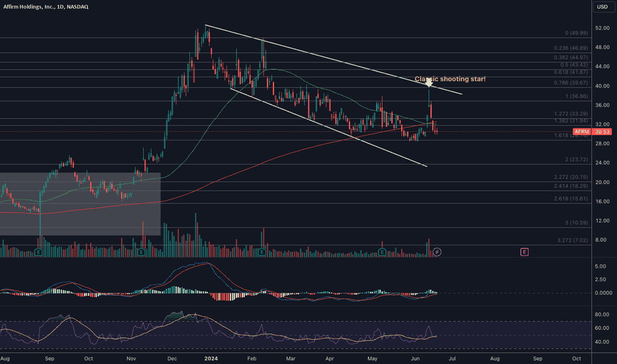Click the Jun label on the time axis
This screenshot has height=364, width=617.
[415, 359]
